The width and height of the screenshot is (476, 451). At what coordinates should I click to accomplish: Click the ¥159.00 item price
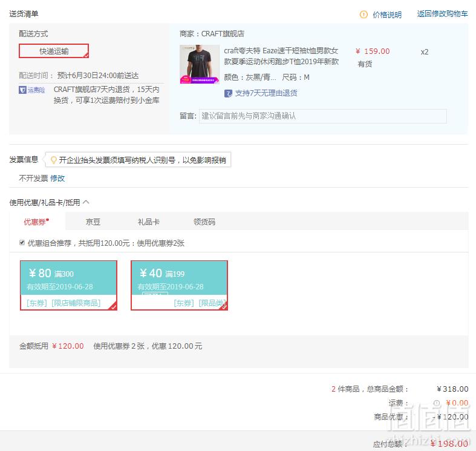373,51
